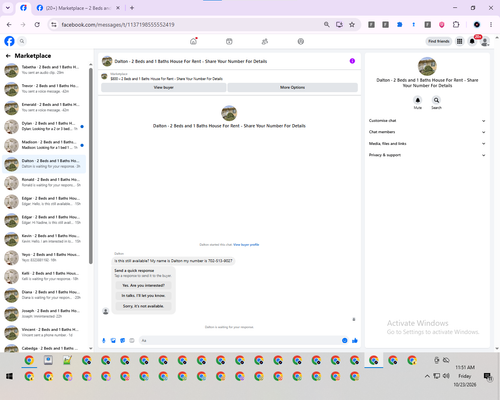
Task: Click the View buyer button
Action: click(164, 87)
